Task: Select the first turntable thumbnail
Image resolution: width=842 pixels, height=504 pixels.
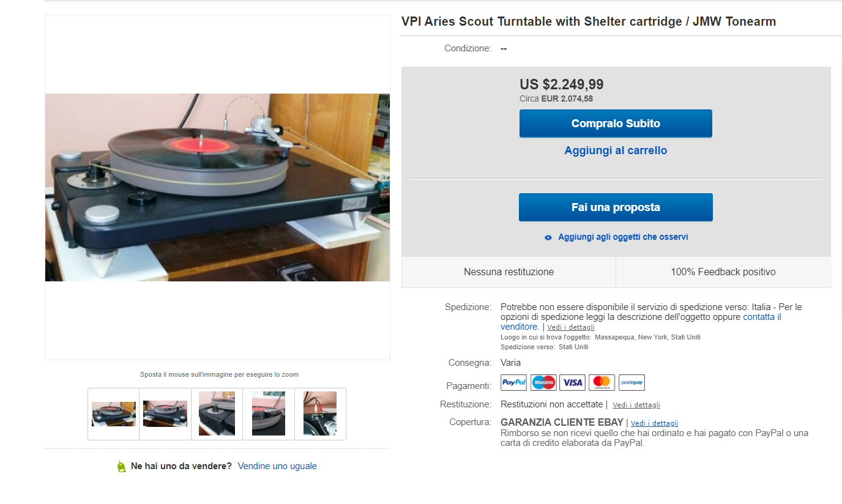Action: (113, 414)
